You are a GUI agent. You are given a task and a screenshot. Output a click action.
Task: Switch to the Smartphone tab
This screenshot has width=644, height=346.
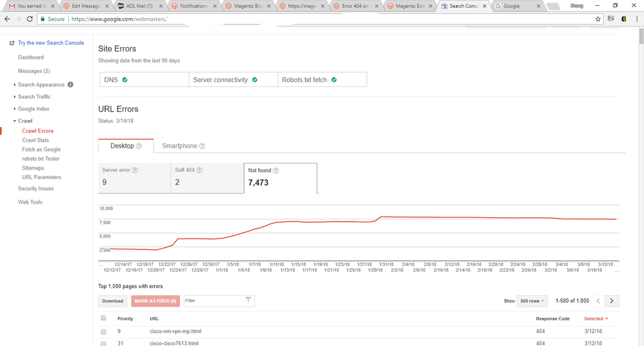pos(183,146)
